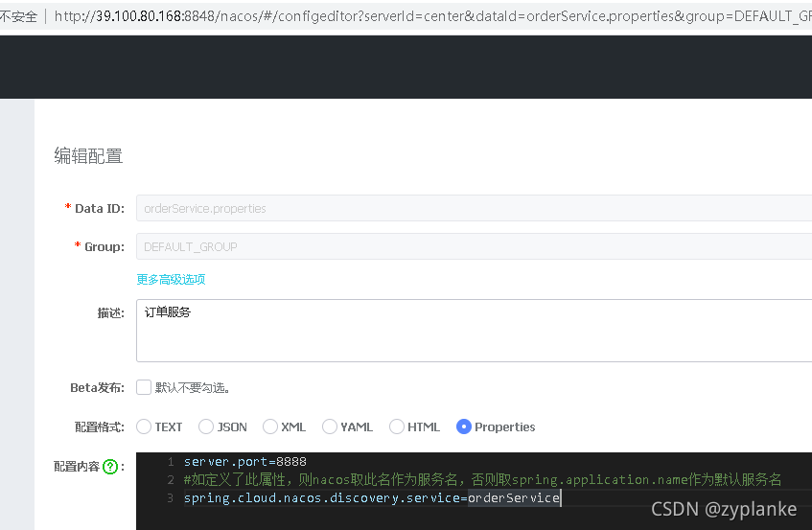The width and height of the screenshot is (812, 530).
Task: Click line number 3 in editor gutter
Action: click(x=171, y=498)
